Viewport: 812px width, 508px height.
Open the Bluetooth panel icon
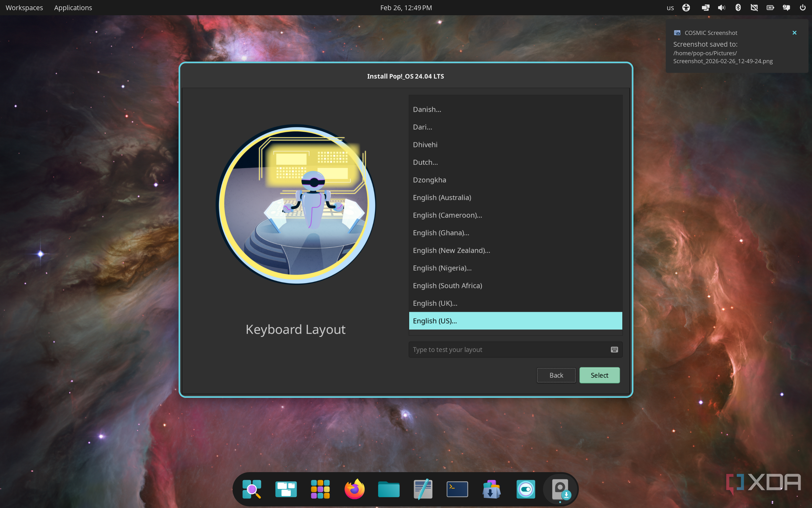pos(738,7)
